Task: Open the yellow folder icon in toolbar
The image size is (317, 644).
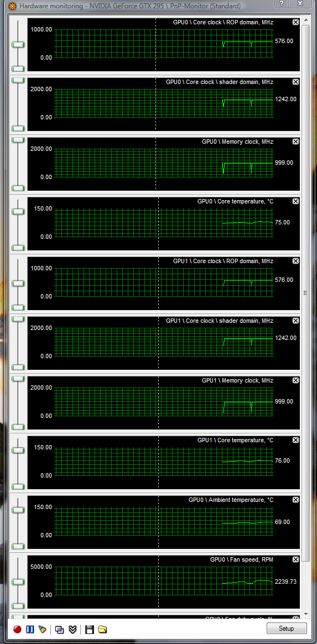Action: coord(102,629)
